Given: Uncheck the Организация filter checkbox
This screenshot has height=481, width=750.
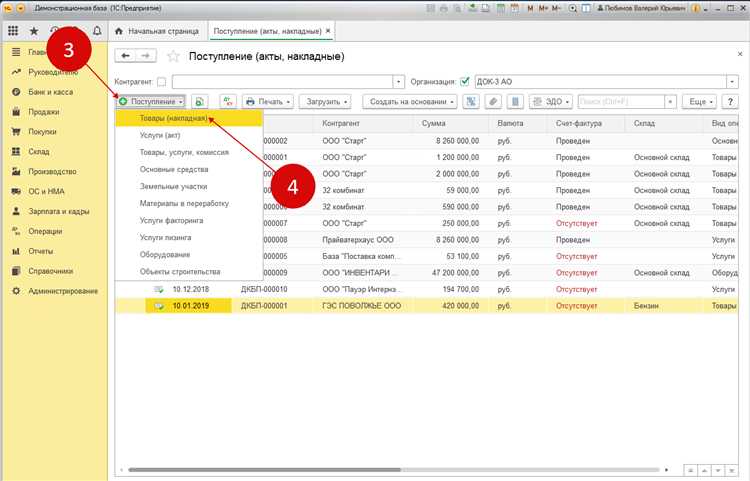Looking at the screenshot, I should click(465, 81).
